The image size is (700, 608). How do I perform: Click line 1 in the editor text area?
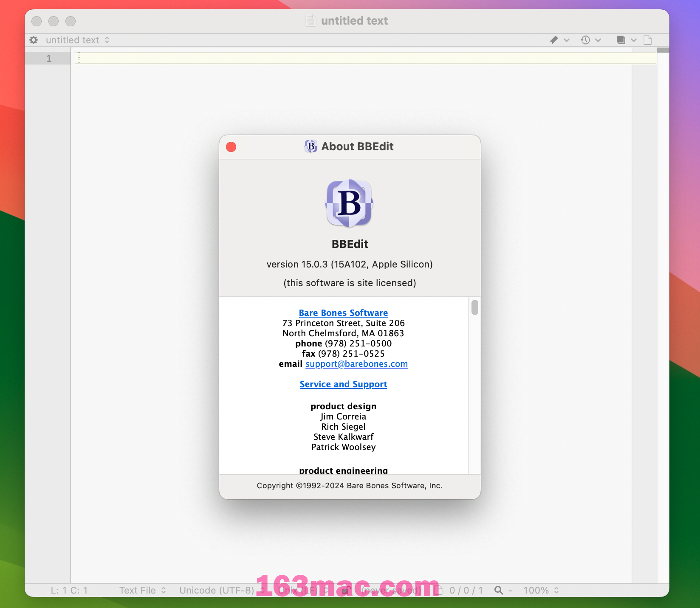365,58
